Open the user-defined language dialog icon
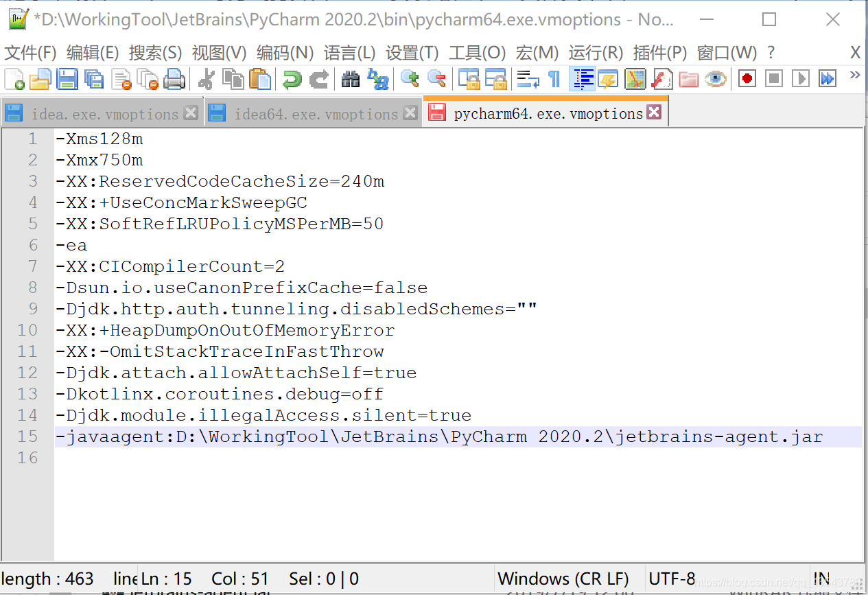This screenshot has width=868, height=595. [608, 79]
